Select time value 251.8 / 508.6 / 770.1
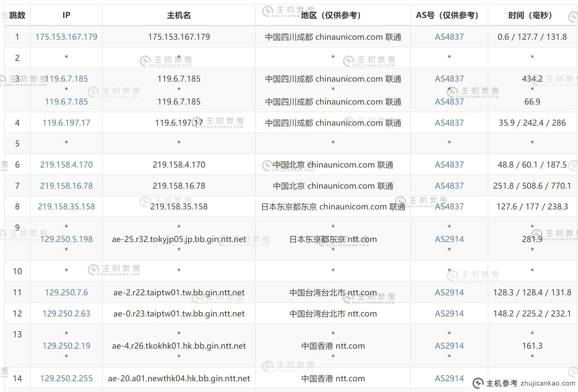578x392 pixels. click(x=532, y=186)
